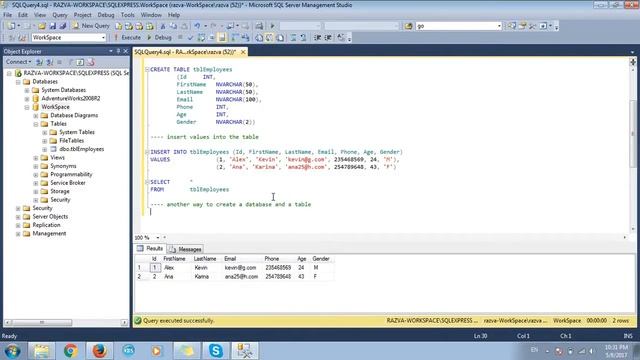
Task: Select the Service Broker tree item
Action: click(68, 183)
